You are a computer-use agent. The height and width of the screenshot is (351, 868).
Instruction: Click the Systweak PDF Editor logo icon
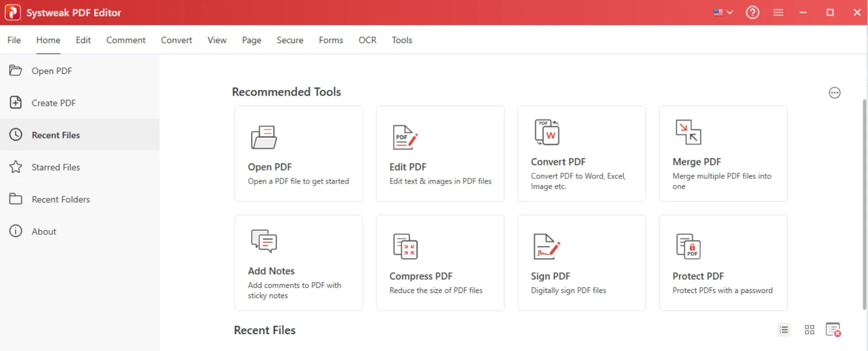[13, 12]
